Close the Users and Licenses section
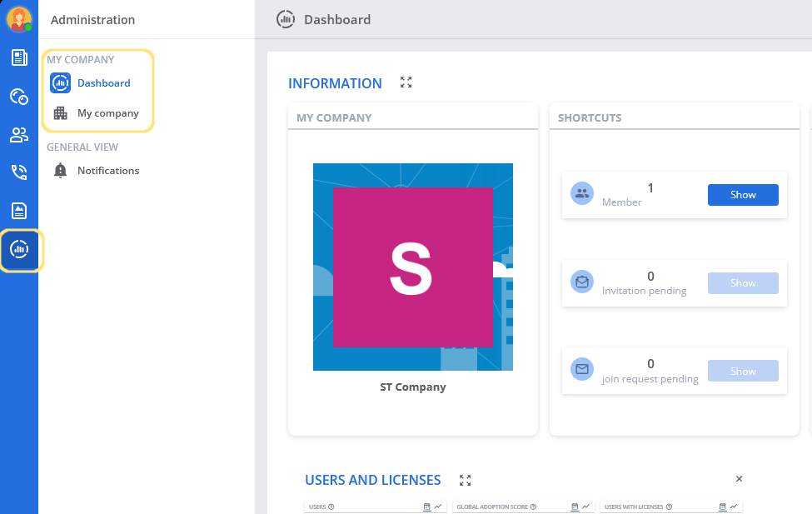 pos(739,479)
